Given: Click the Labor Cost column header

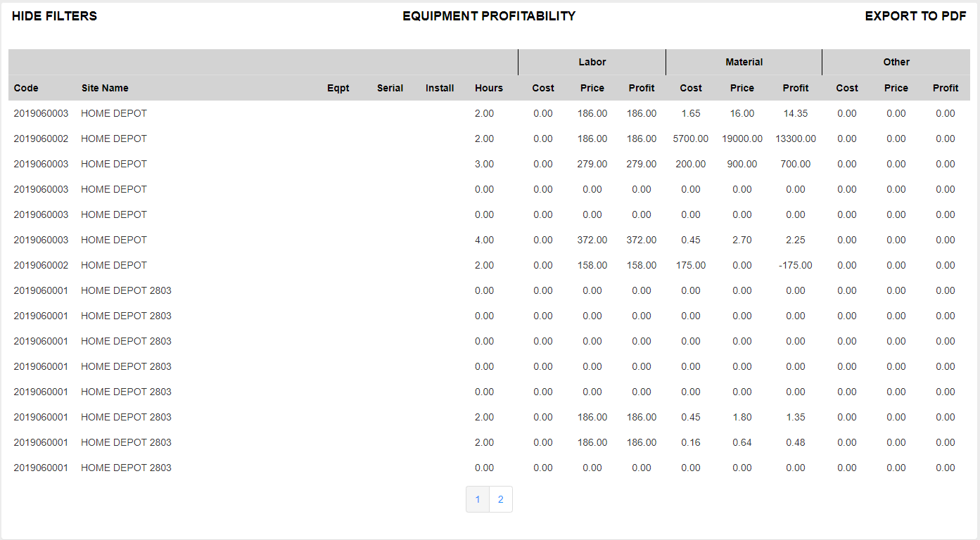Looking at the screenshot, I should pos(543,88).
